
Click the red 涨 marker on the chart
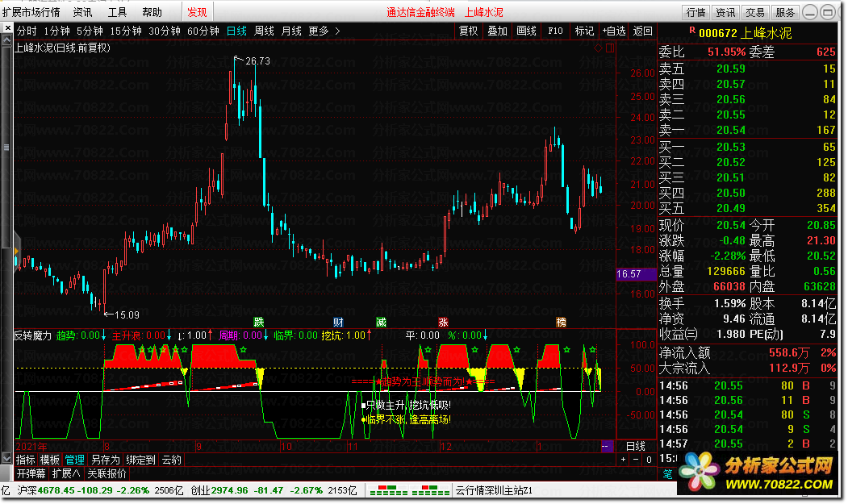(x=443, y=323)
